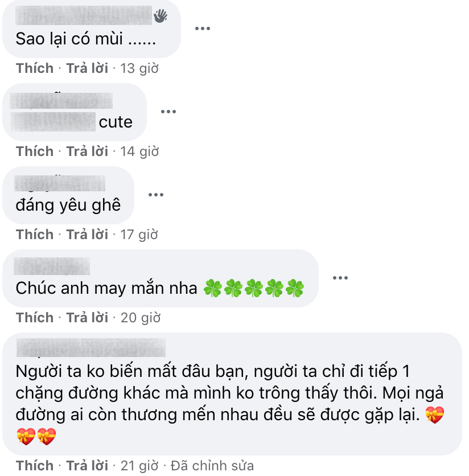The image size is (469, 476).
Task: Open the '20 giờ' comment timestamp
Action: pos(141,318)
